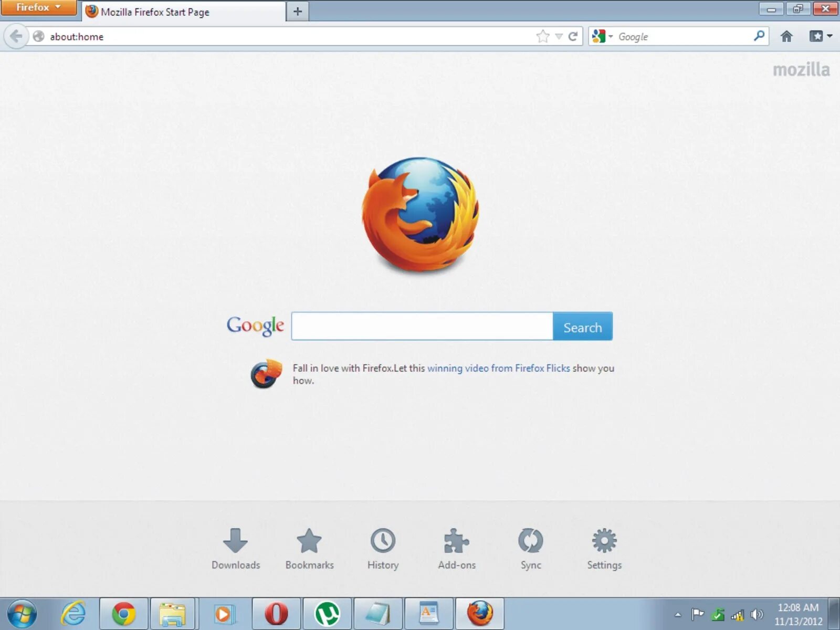The width and height of the screenshot is (840, 630).
Task: Open Downloads from the start page
Action: pyautogui.click(x=236, y=549)
